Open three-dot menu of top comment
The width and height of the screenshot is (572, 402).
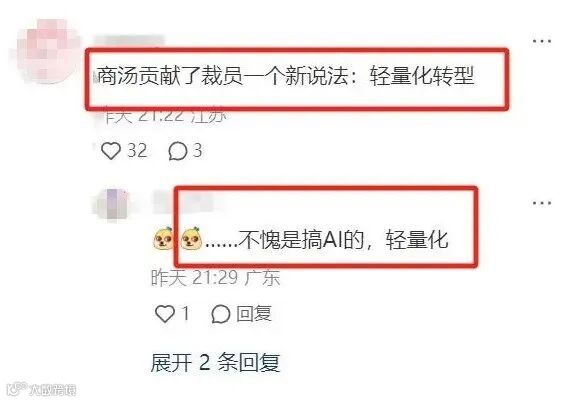pos(542,41)
